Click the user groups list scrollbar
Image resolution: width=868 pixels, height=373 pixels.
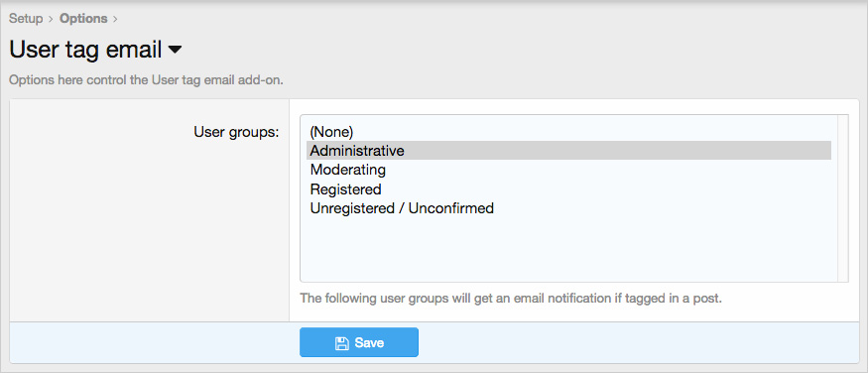(x=842, y=198)
